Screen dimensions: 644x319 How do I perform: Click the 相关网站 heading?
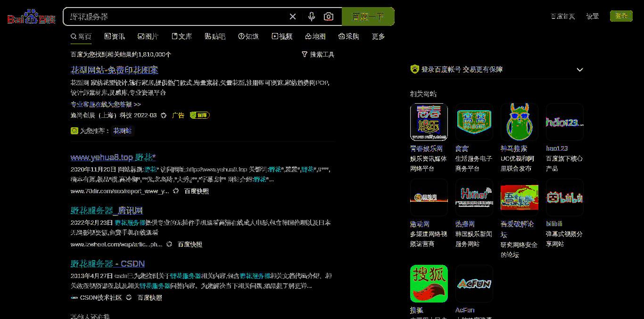tap(423, 94)
